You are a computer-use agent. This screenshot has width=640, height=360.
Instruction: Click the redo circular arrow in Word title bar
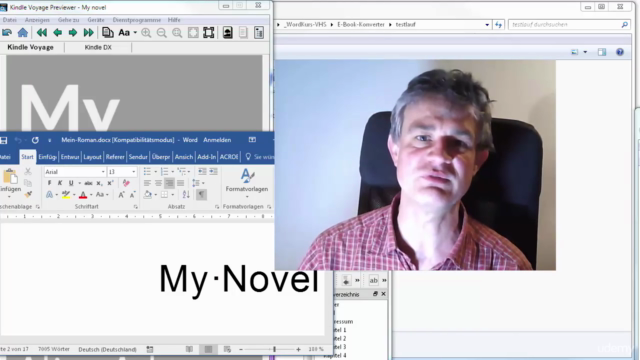tap(36, 140)
